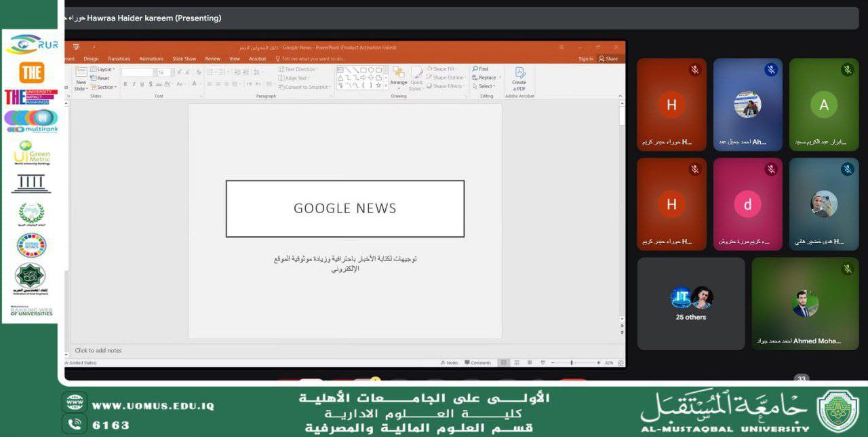Switch to Normal view in status bar

coord(503,363)
